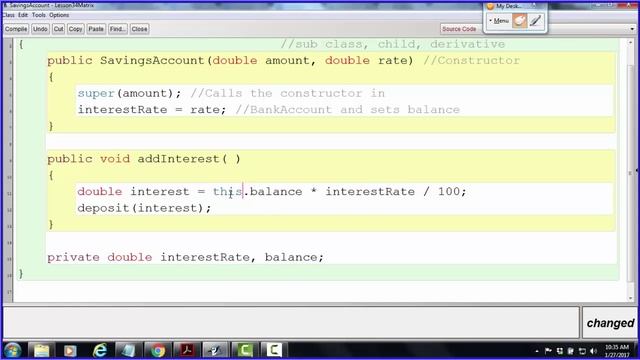Expand the Source Code view dropdown
Viewport: 640px width, 360px height.
point(632,29)
